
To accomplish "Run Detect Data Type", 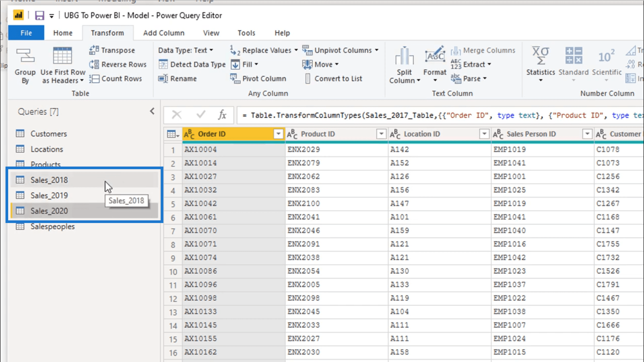I will (x=192, y=64).
